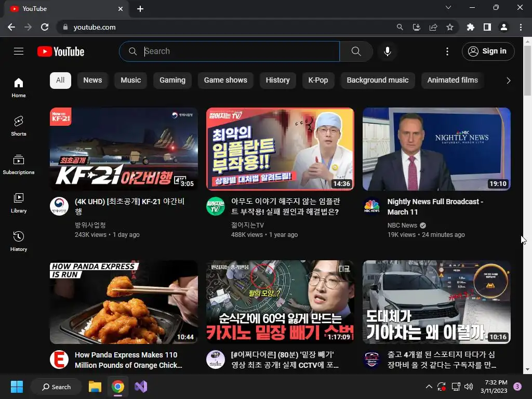This screenshot has height=399, width=532.
Task: Play the 기아차는 왜 이럴까 video thumbnail
Action: [x=436, y=302]
